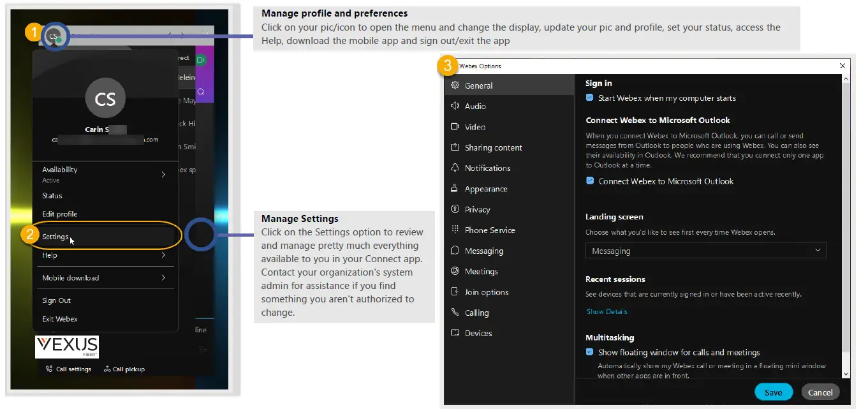This screenshot has height=414, width=868.
Task: Click the CS profile picture icon
Action: (x=55, y=36)
